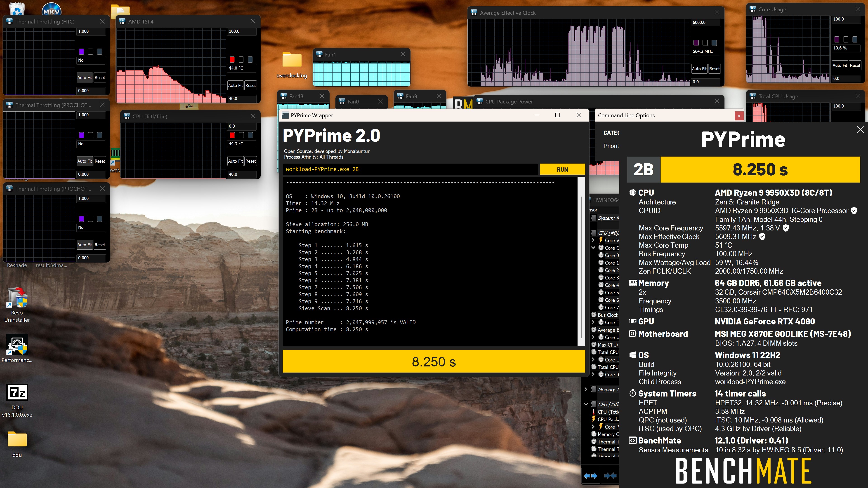This screenshot has height=488, width=868.
Task: Click Reset in CPU (Tctl/Tdie) window
Action: (x=250, y=161)
